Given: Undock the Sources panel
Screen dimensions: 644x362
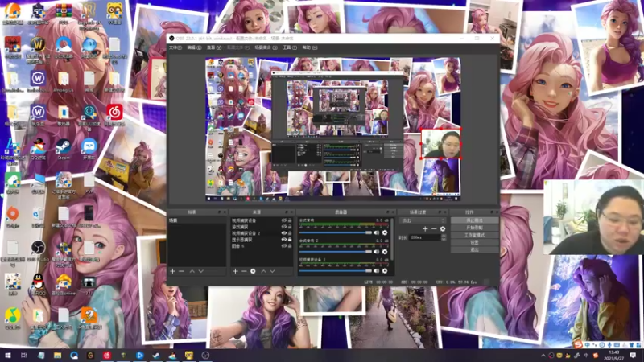Looking at the screenshot, I should pyautogui.click(x=287, y=212).
